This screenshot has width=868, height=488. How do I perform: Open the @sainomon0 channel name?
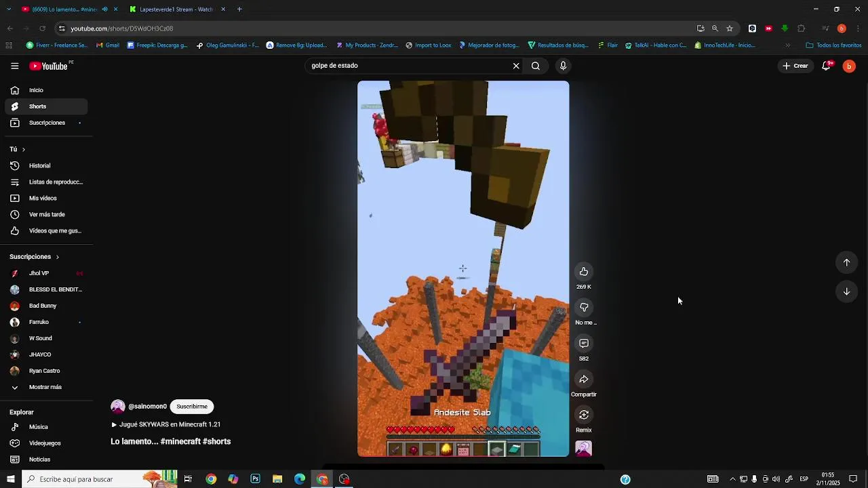pyautogui.click(x=147, y=407)
